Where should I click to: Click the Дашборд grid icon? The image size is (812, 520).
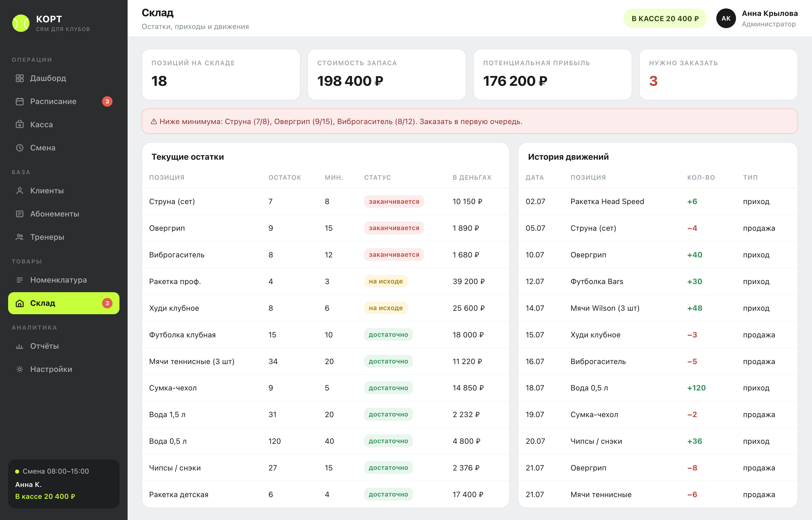click(x=20, y=78)
